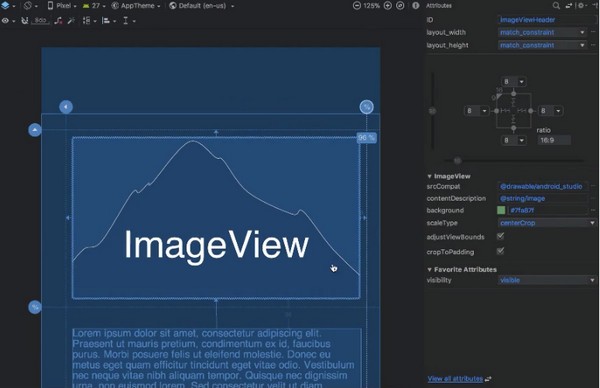Screen dimensions: 600x388
Task: Zoom out of the design canvas
Action: pyautogui.click(x=357, y=6)
